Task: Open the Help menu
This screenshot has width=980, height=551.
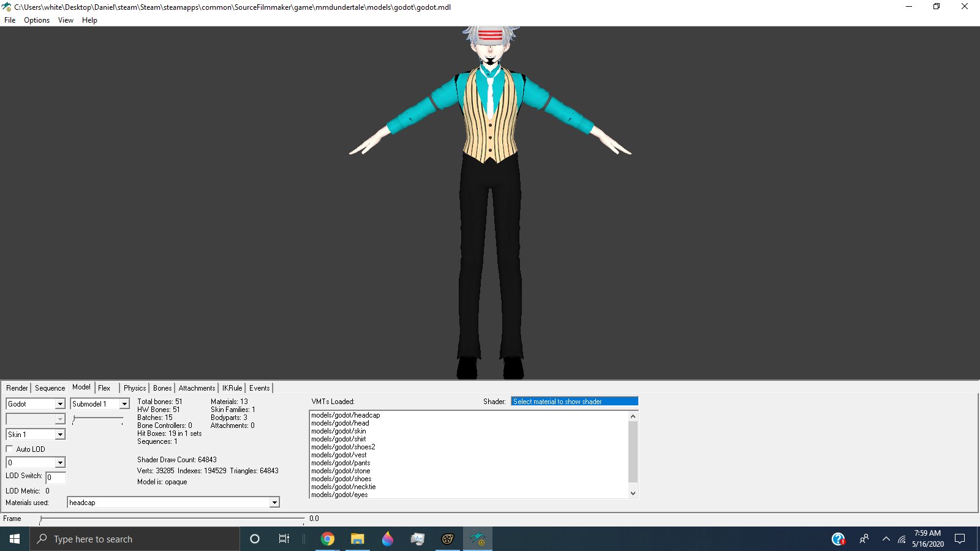Action: click(x=89, y=20)
